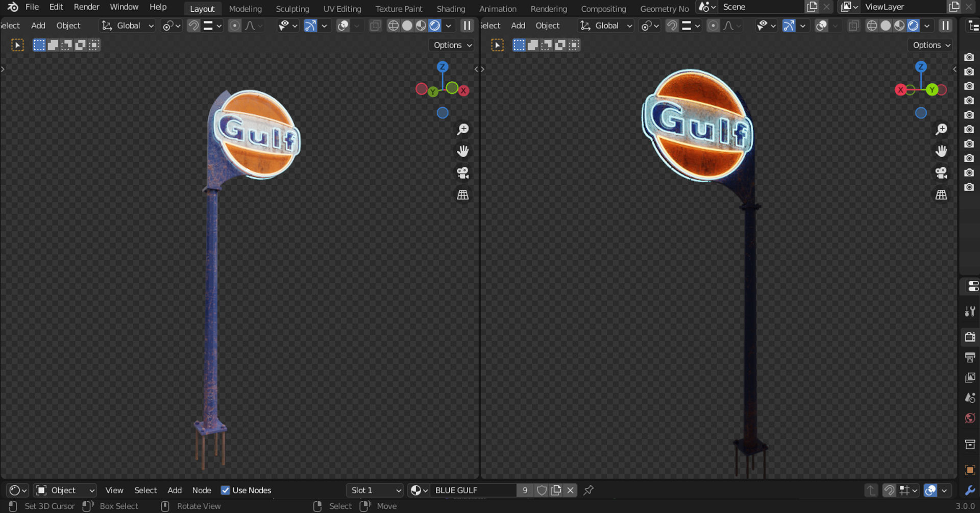This screenshot has width=980, height=513.
Task: Open the View menu in shader editor
Action: [x=114, y=490]
